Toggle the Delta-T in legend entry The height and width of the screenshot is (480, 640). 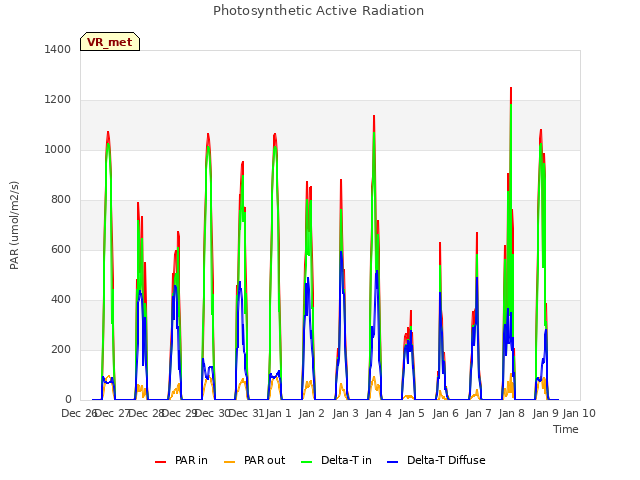coord(336,460)
